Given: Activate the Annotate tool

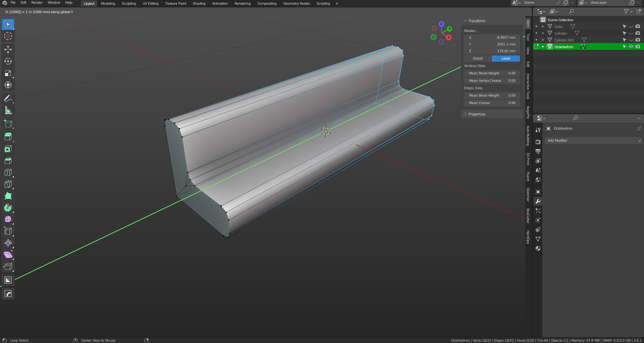Looking at the screenshot, I should coord(8,99).
